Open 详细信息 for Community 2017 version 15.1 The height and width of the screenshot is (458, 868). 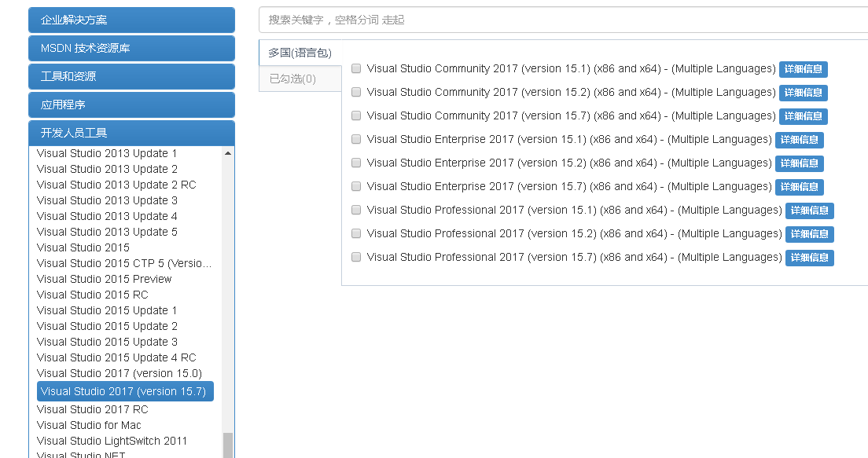[804, 69]
